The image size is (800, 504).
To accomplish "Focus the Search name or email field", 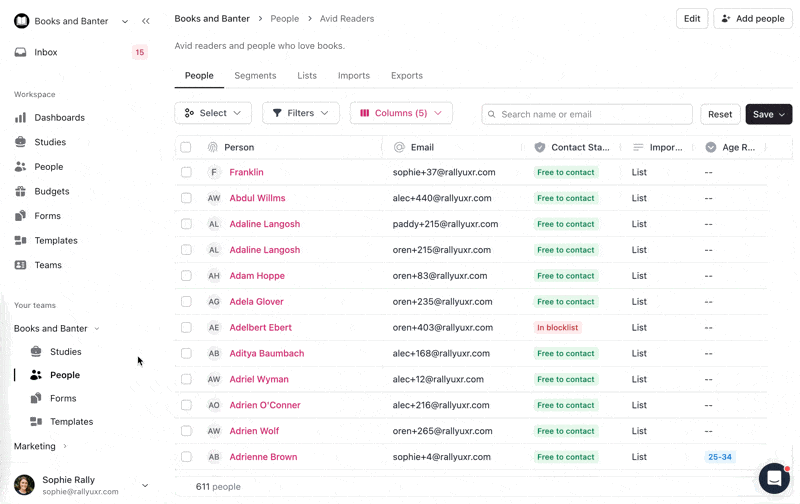I will 587,114.
